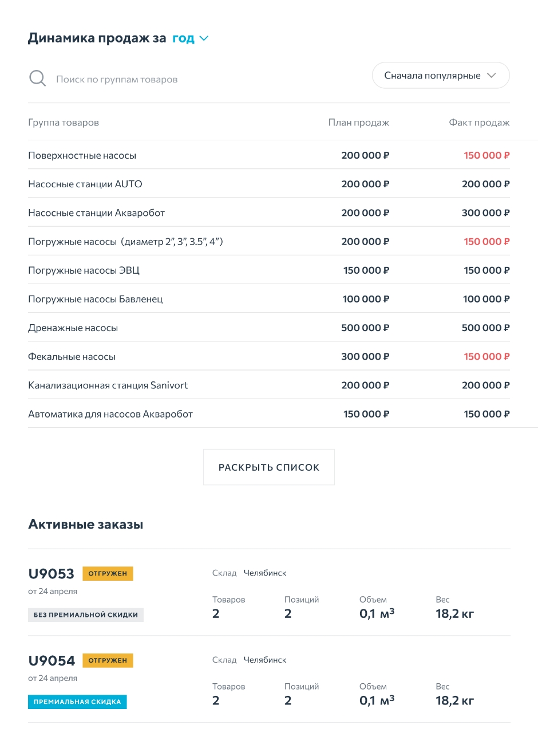Click the "Группа товаров" column header
Viewport: 538px width, 756px height.
point(64,123)
